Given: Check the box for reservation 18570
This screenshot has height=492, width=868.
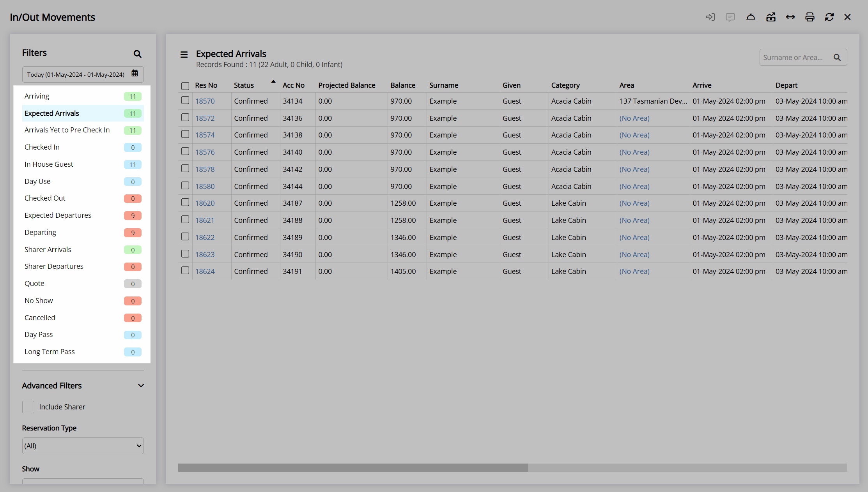Looking at the screenshot, I should tap(185, 101).
